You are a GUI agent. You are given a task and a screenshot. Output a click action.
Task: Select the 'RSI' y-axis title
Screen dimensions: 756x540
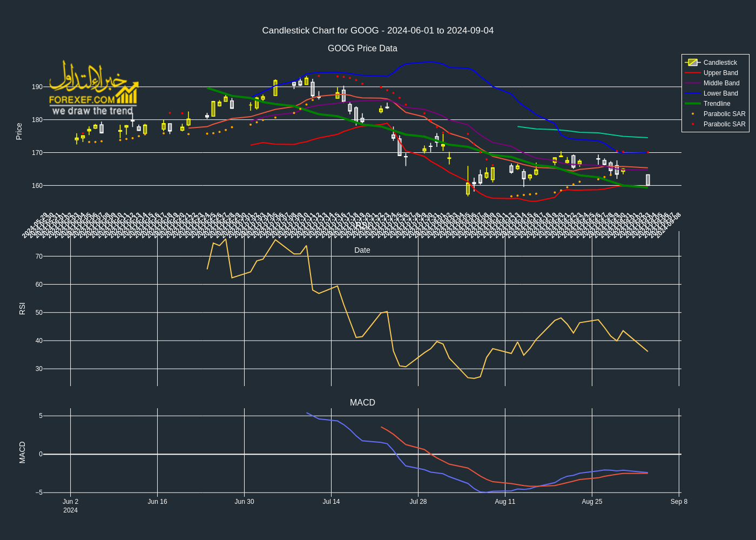(x=22, y=309)
